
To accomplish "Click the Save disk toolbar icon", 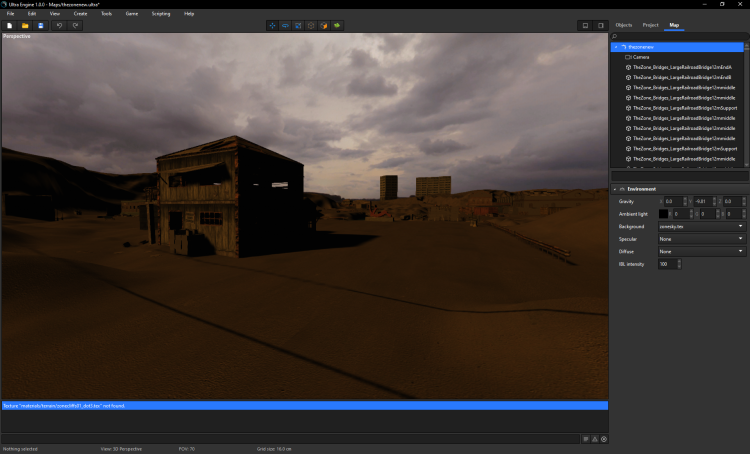I will pos(41,25).
